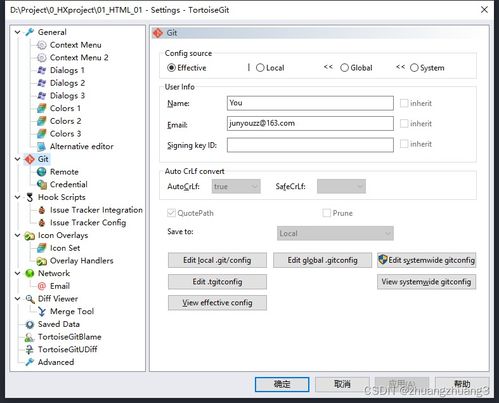499x403 pixels.
Task: Click the View effective config button
Action: [217, 303]
